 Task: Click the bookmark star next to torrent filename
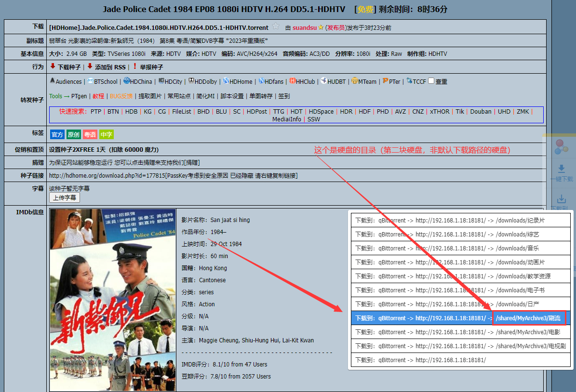tap(276, 26)
